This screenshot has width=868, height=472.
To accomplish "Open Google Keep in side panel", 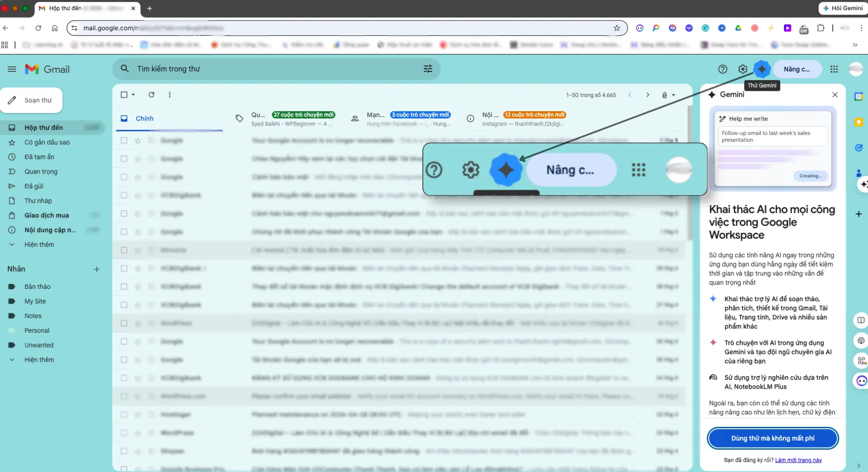I will 859,122.
